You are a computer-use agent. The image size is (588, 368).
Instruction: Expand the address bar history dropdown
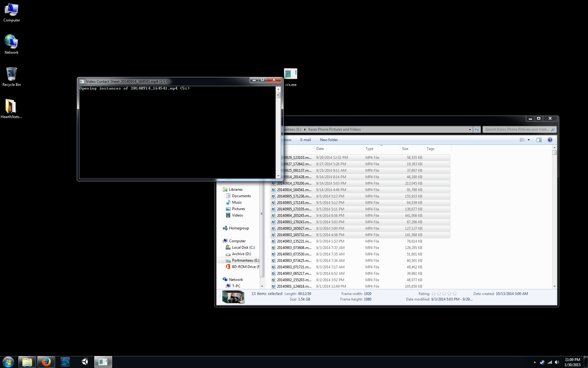click(x=470, y=129)
